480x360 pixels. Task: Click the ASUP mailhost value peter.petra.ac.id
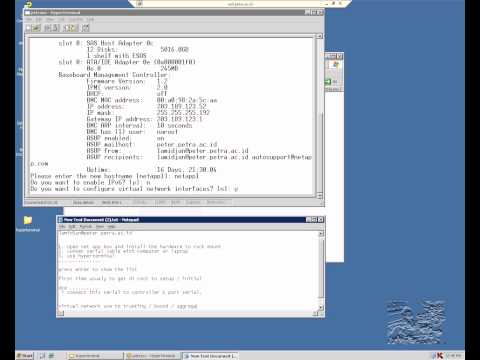(x=187, y=144)
